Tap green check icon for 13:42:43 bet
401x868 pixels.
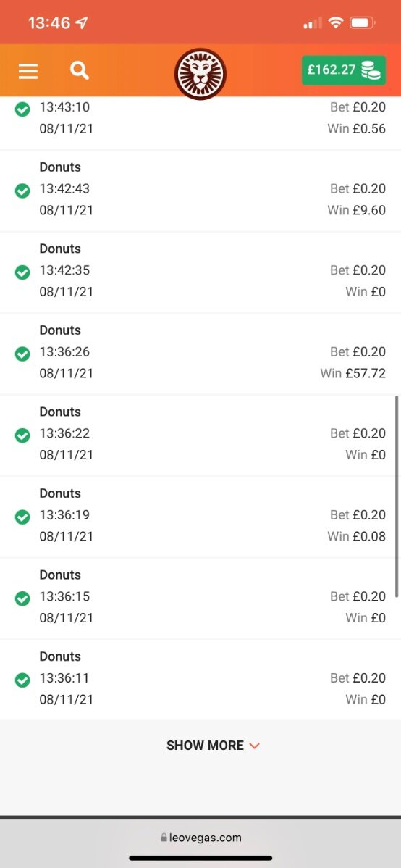pyautogui.click(x=22, y=191)
